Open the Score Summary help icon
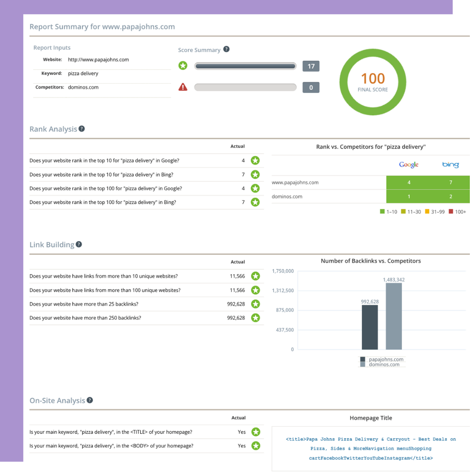This screenshot has width=476, height=476. tap(227, 49)
